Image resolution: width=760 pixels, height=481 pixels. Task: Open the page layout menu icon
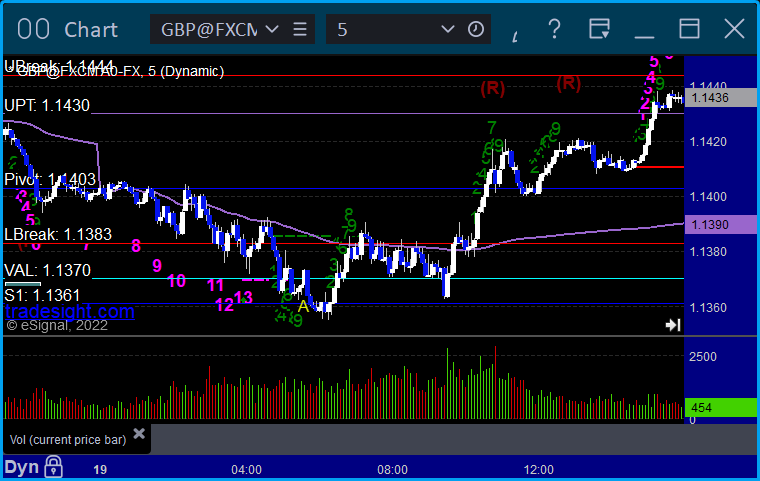point(599,29)
